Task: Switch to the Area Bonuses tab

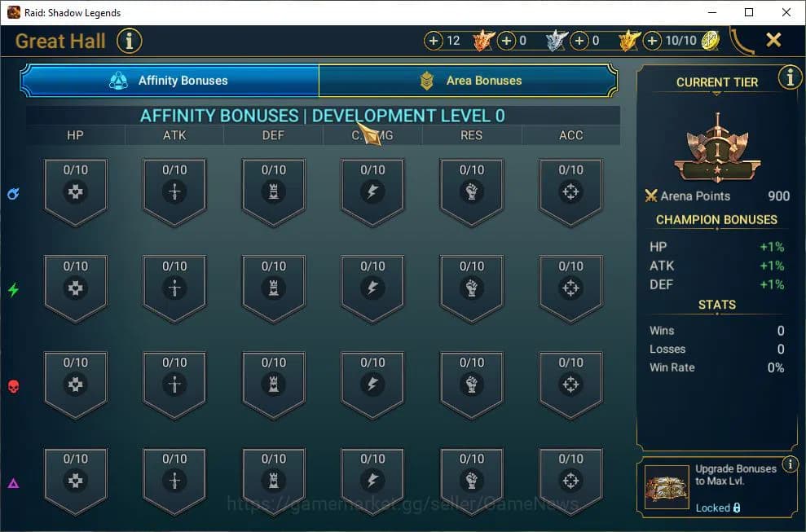Action: (x=468, y=81)
